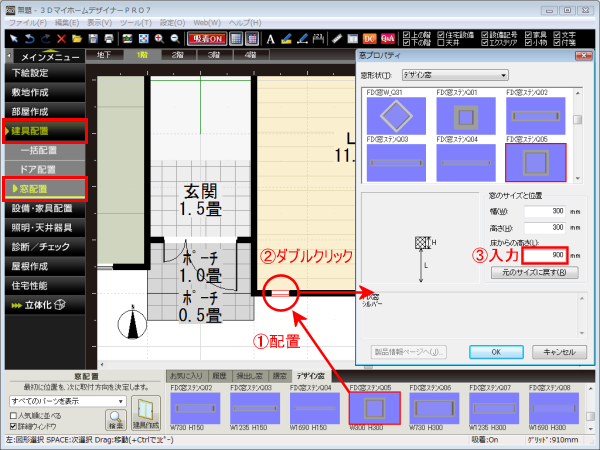Click the OK button in dialog

[x=495, y=352]
